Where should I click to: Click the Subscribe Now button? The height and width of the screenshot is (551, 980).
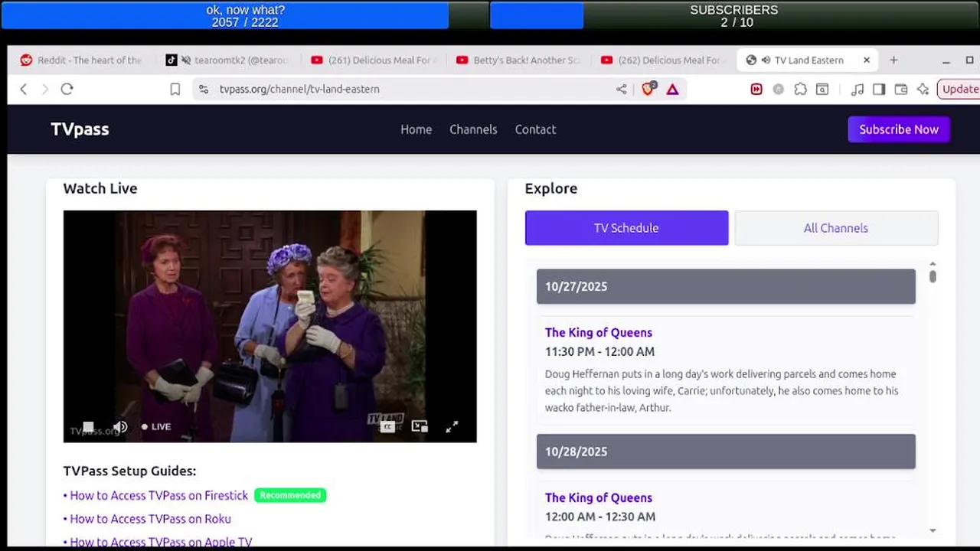click(899, 129)
